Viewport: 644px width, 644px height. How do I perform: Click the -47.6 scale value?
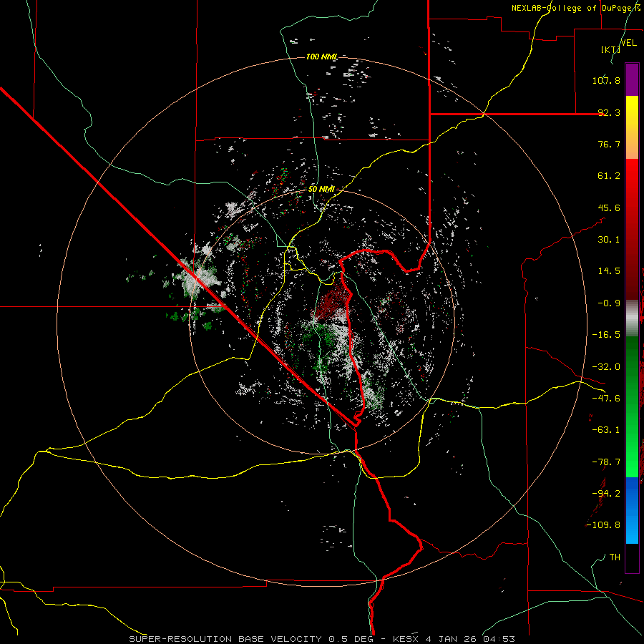point(606,399)
